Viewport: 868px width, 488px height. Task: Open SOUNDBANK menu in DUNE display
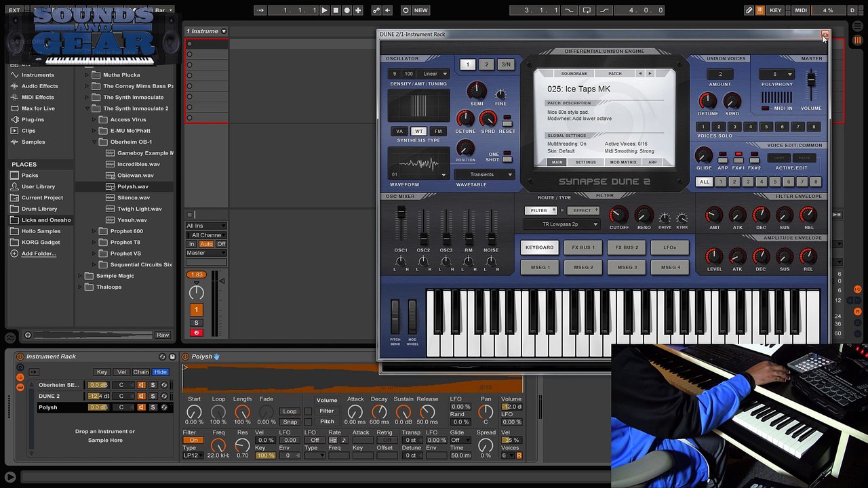574,73
